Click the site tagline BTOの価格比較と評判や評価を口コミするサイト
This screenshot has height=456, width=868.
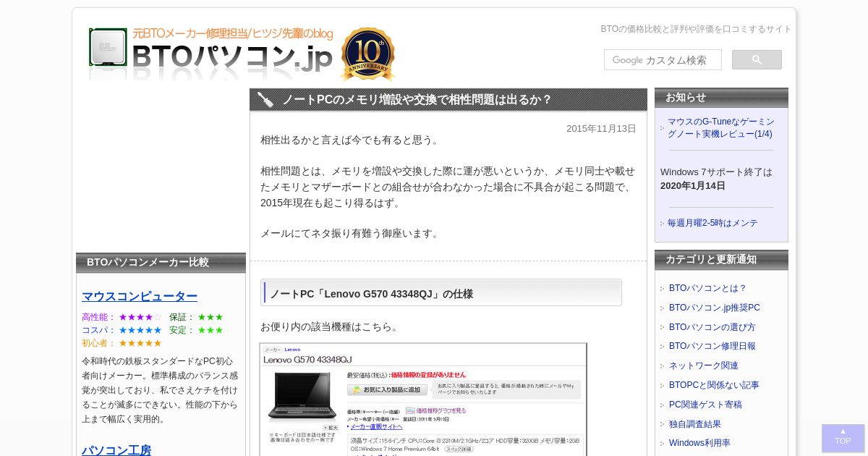pyautogui.click(x=696, y=29)
